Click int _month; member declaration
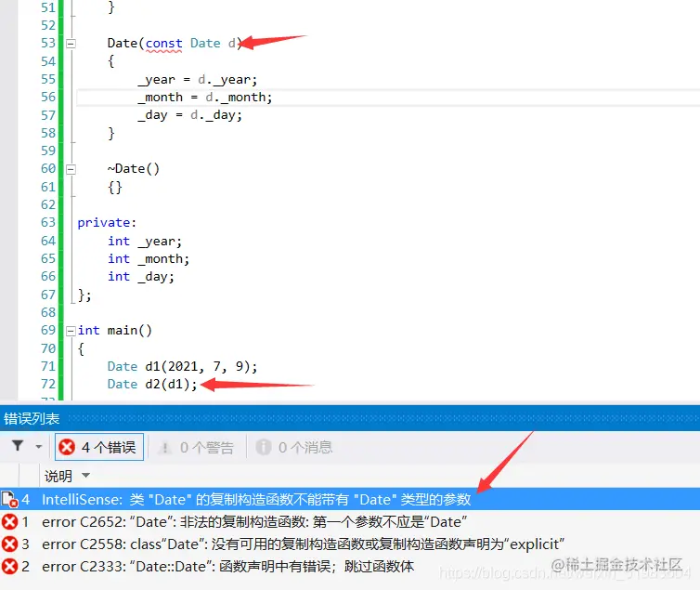Viewport: 700px width, 590px height. 149,259
